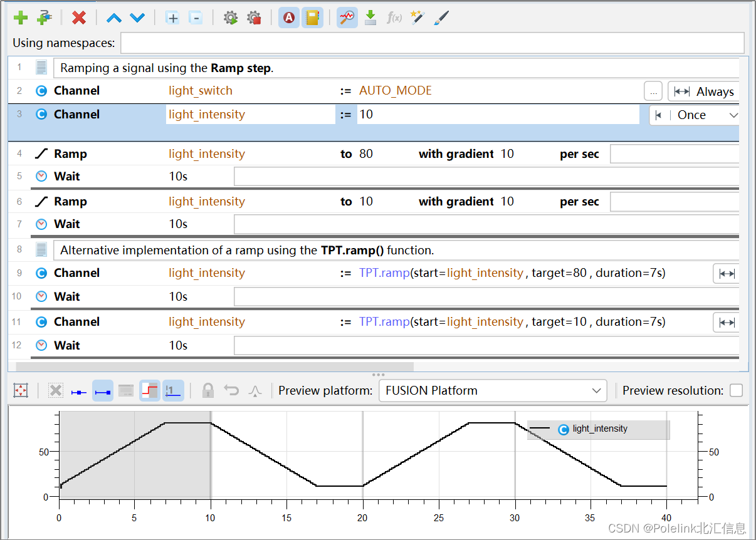Click the Ramp step comment text on row 1
756x540 pixels.
click(167, 68)
